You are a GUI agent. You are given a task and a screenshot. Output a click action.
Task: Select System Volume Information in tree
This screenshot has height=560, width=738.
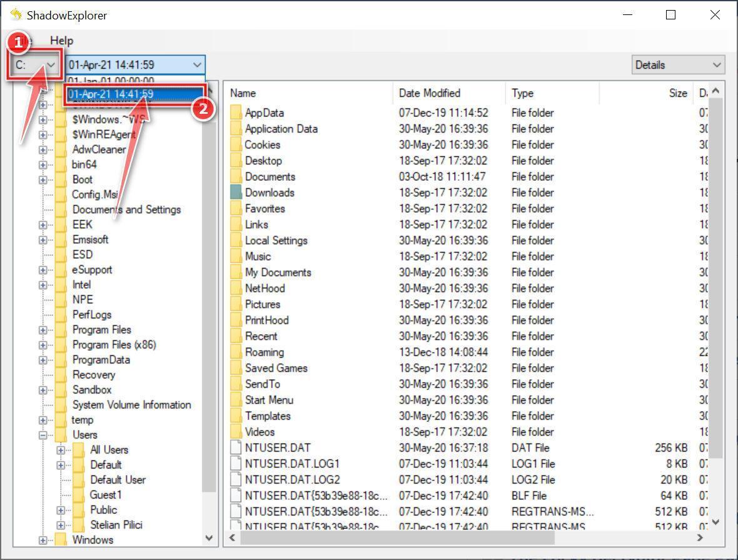point(132,405)
